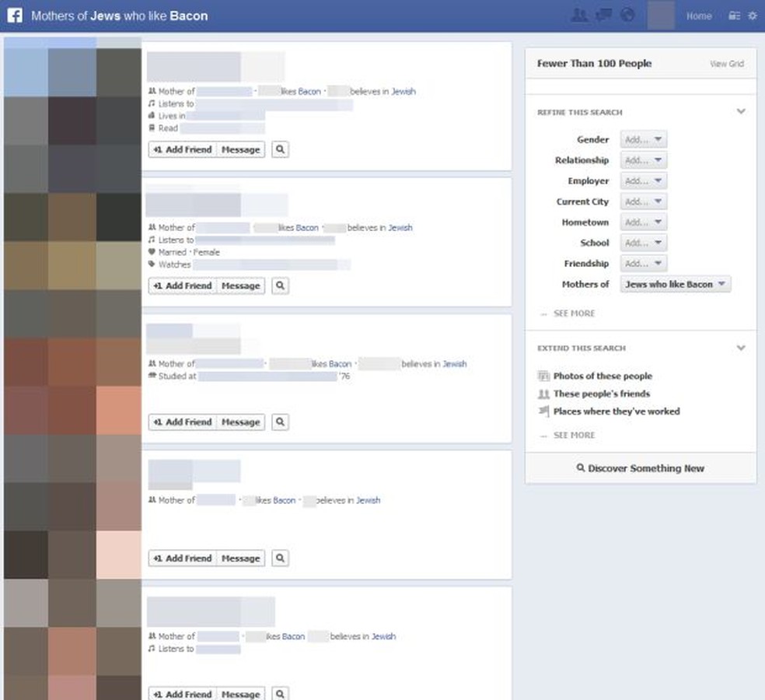Open the Jews who like Bacon dropdown
Viewport: 765px width, 700px height.
674,284
